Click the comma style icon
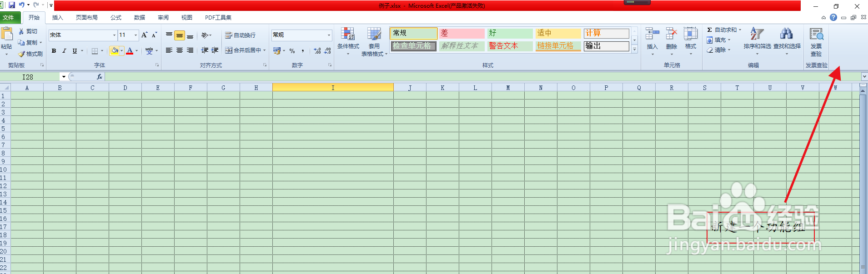 303,51
